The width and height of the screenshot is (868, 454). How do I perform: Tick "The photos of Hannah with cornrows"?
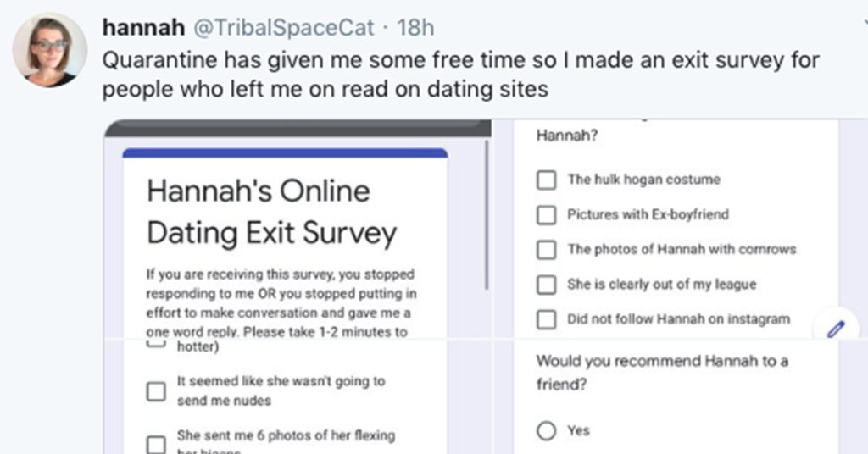(x=547, y=249)
